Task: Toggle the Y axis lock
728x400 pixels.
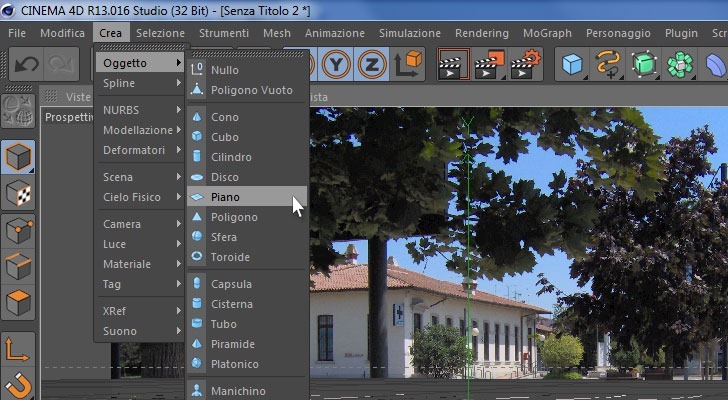Action: [336, 65]
